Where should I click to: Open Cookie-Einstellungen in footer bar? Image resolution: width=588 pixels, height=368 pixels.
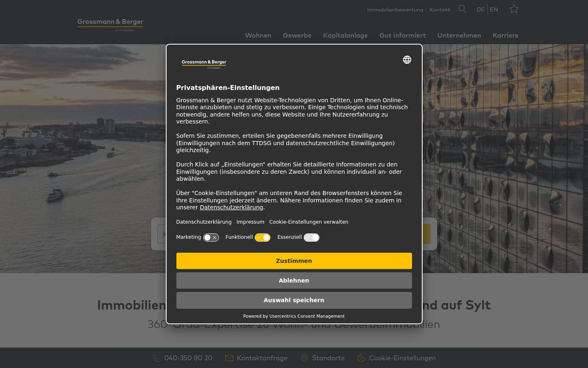coord(402,358)
